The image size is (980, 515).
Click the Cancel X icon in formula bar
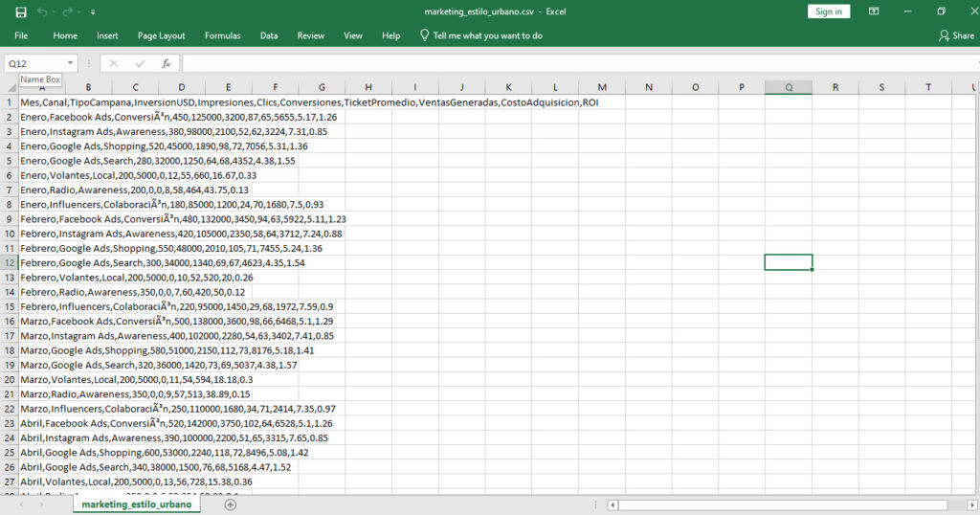[113, 63]
